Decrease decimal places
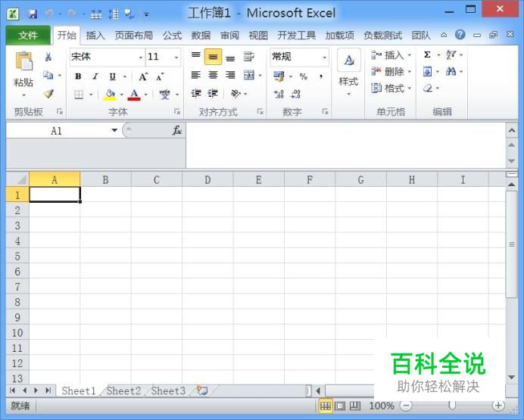 (x=295, y=94)
